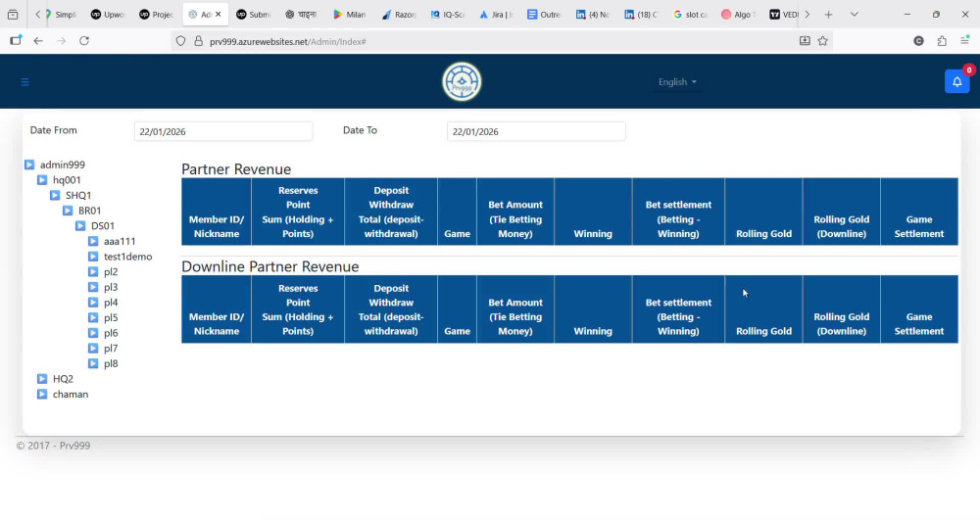This screenshot has width=980, height=520.
Task: Click Partner Revenue Game Settlement header
Action: [x=919, y=212]
